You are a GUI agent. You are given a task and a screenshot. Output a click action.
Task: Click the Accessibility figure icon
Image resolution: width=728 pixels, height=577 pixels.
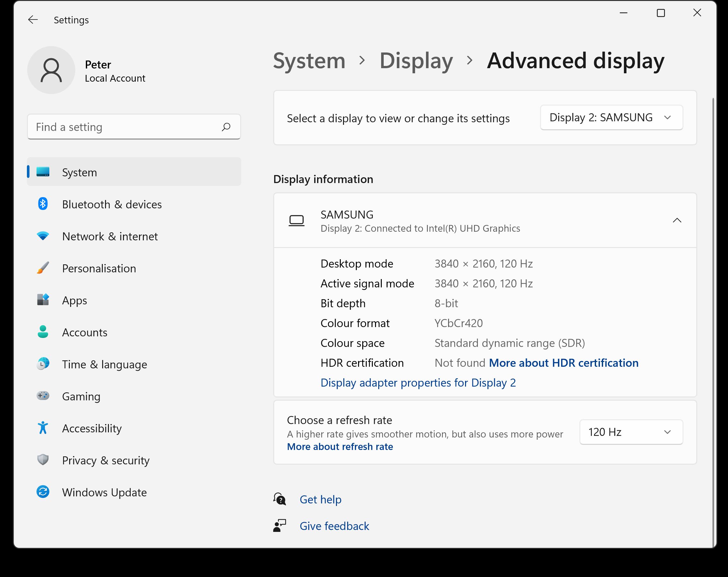click(x=43, y=428)
